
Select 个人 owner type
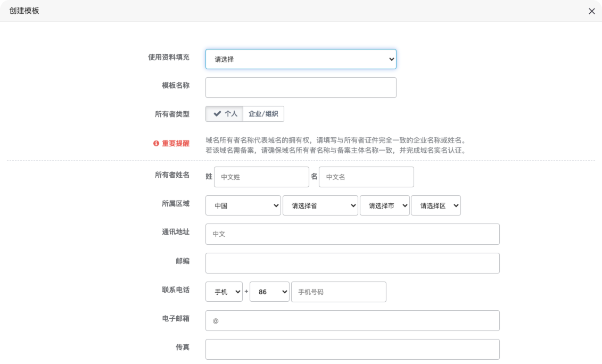pos(225,114)
